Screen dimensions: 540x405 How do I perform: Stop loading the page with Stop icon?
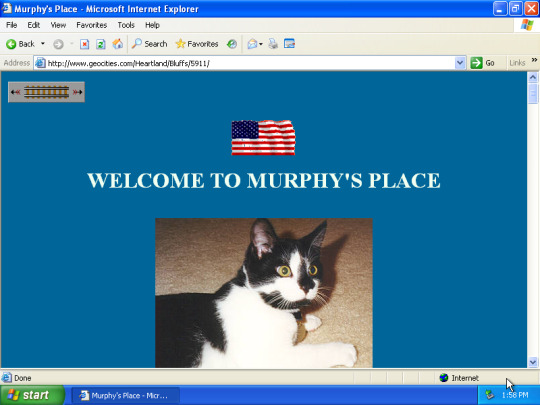tap(84, 44)
